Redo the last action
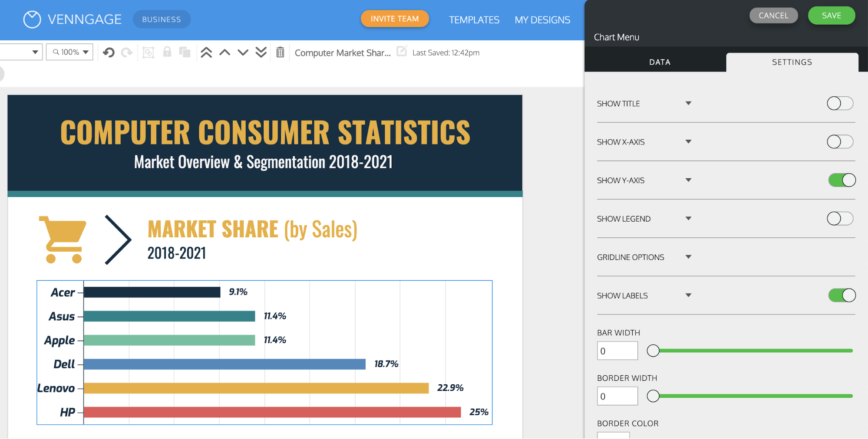 pyautogui.click(x=127, y=52)
